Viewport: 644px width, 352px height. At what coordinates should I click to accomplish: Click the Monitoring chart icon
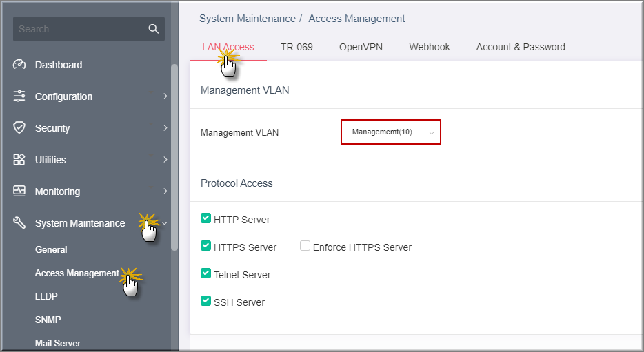19,191
